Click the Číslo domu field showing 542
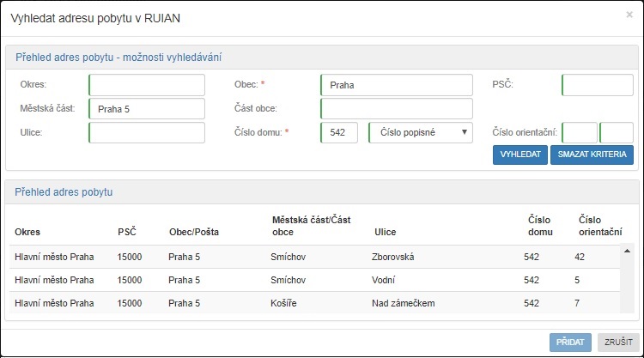Screen dimensions: 644x358 [339, 132]
